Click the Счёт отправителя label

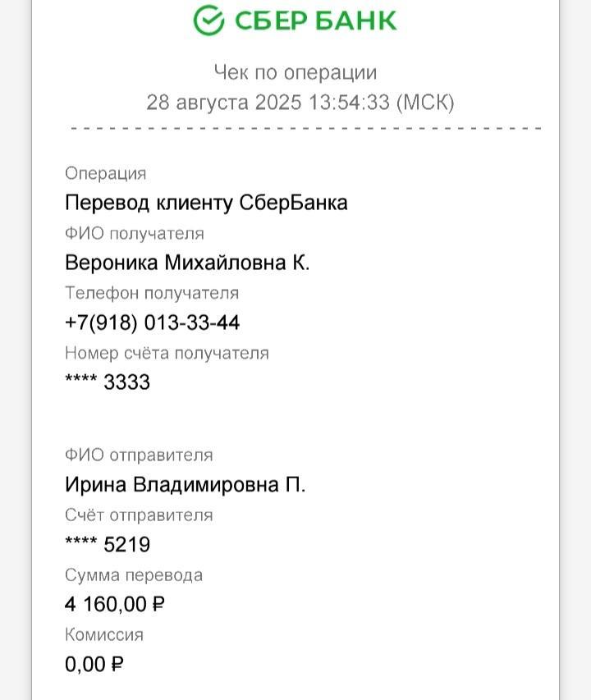(139, 515)
